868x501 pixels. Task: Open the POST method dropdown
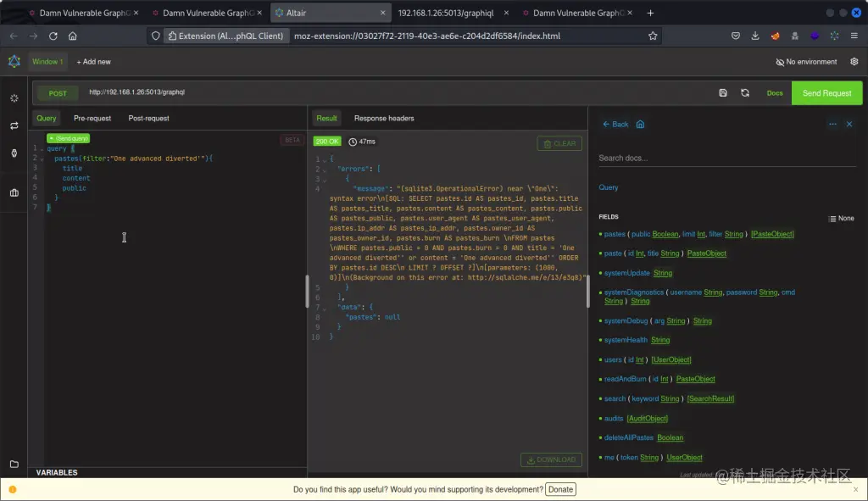(58, 93)
